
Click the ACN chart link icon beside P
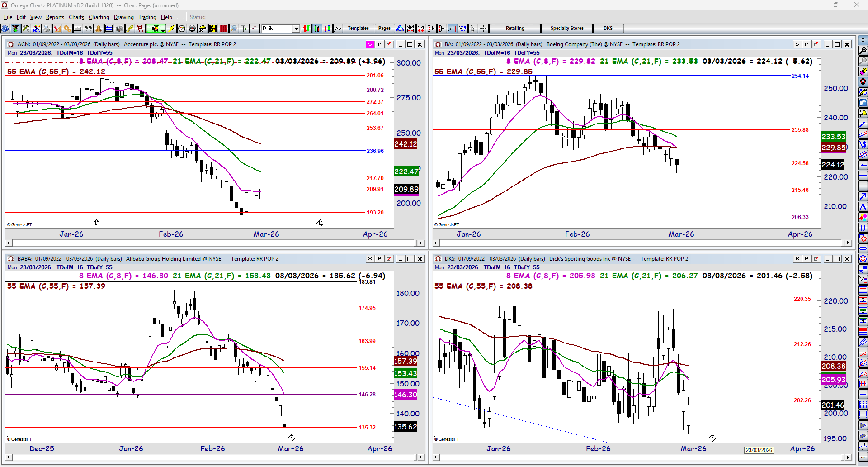coord(389,44)
